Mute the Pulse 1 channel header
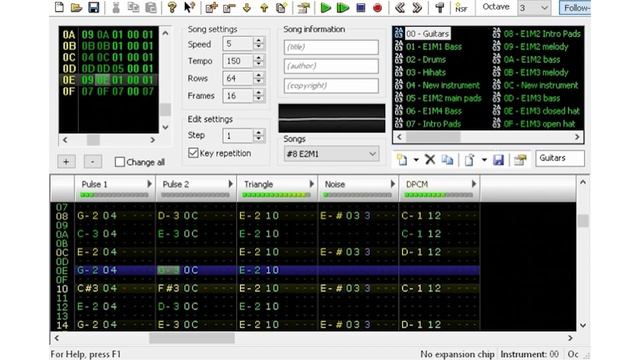This screenshot has width=640, height=360. tap(94, 184)
